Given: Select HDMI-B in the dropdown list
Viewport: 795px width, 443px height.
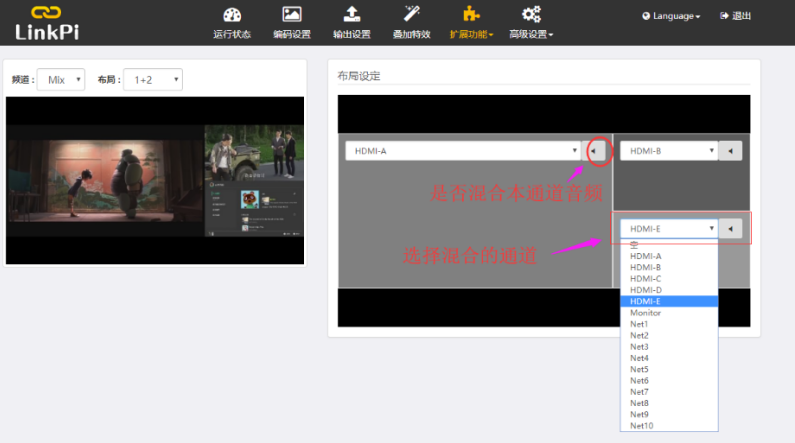Looking at the screenshot, I should (x=669, y=267).
